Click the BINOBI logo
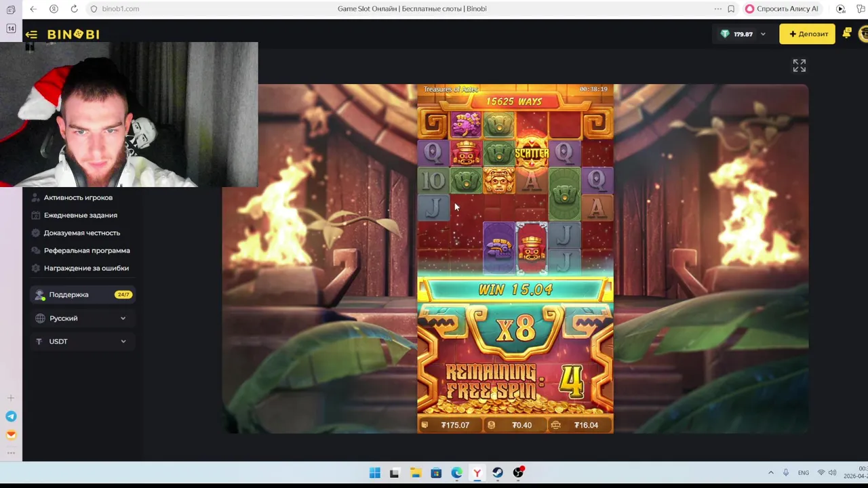This screenshot has height=488, width=868. [x=73, y=34]
